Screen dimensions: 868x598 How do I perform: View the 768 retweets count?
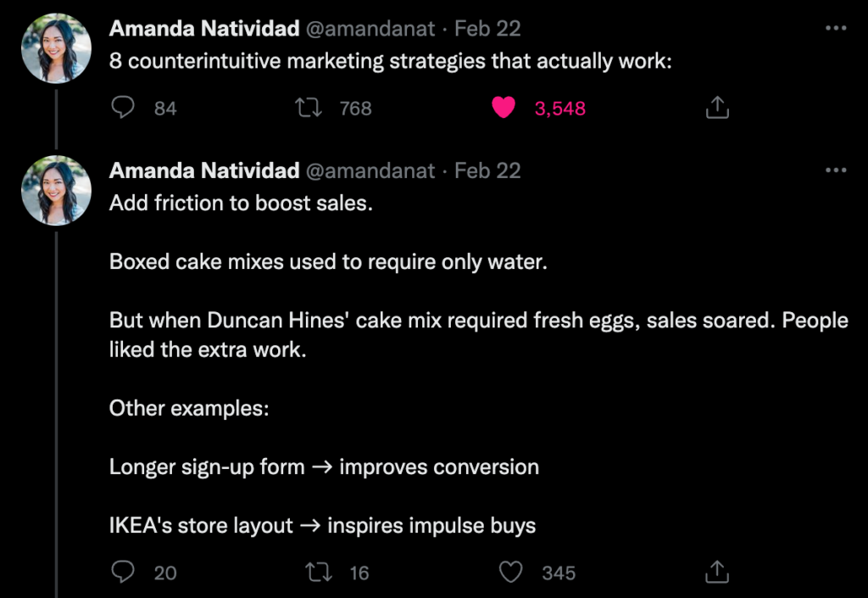tap(355, 108)
